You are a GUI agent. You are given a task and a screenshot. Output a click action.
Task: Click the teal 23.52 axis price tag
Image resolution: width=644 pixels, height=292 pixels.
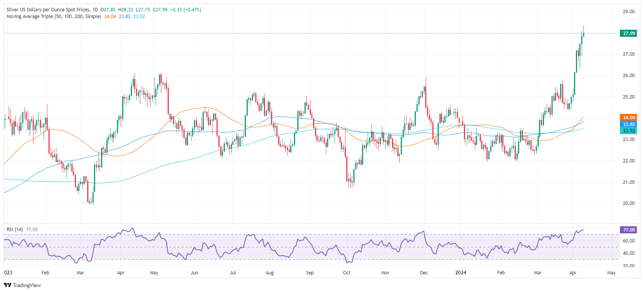point(629,131)
